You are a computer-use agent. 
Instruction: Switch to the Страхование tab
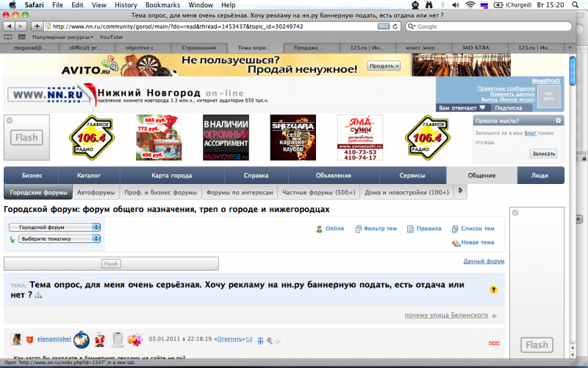pos(199,48)
